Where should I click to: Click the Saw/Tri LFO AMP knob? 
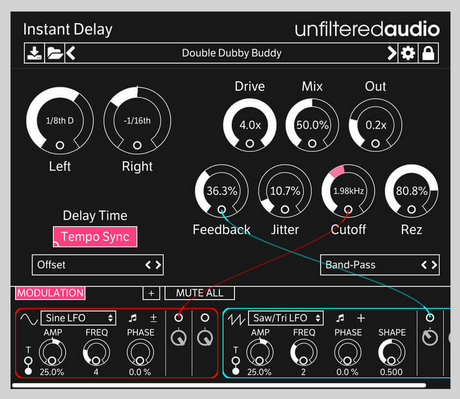tap(260, 353)
